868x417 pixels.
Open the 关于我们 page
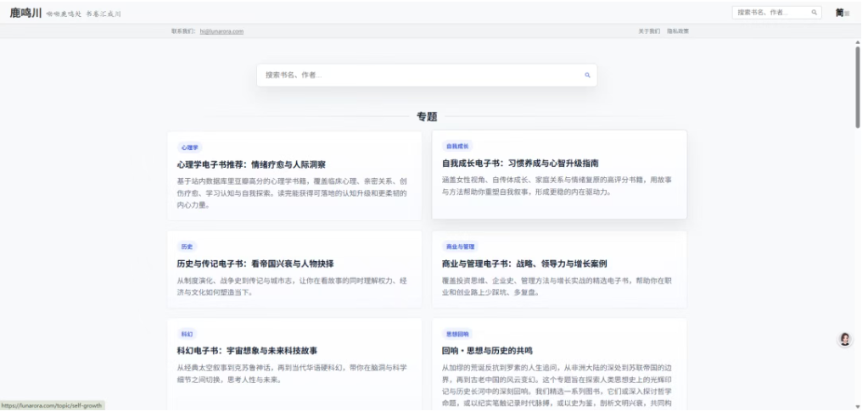pyautogui.click(x=649, y=31)
